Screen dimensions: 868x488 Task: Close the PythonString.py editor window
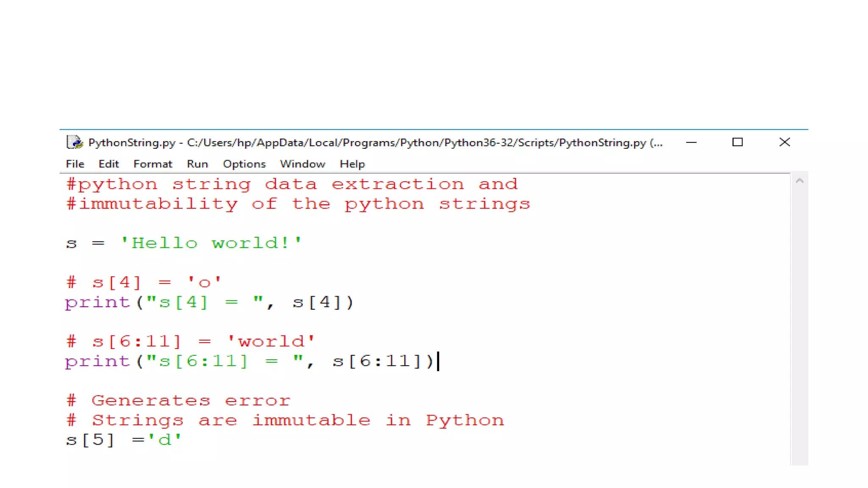pyautogui.click(x=785, y=142)
